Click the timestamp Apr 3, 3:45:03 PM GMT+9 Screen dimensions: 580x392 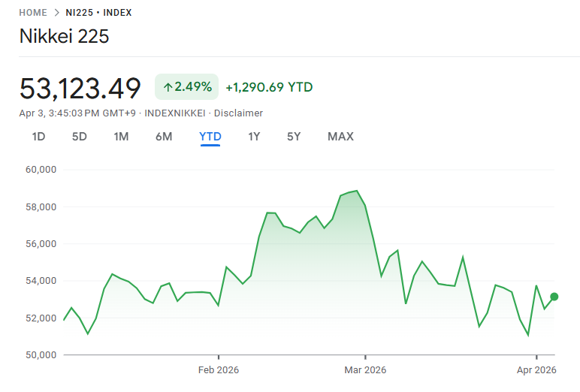(77, 113)
